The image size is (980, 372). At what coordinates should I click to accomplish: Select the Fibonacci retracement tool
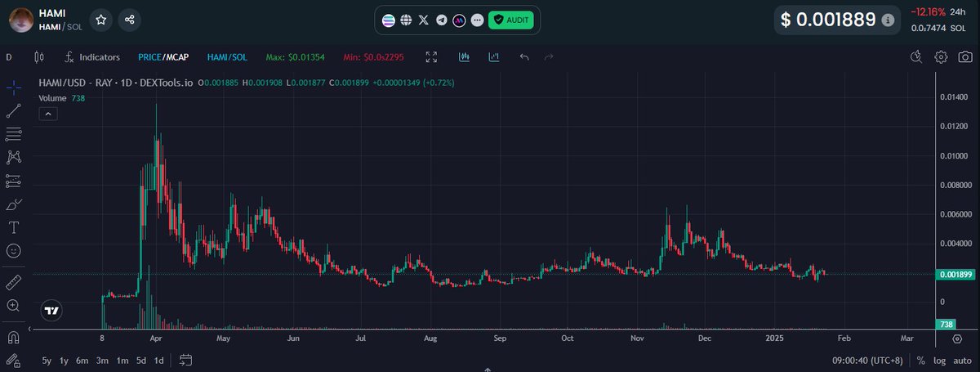coord(13,133)
